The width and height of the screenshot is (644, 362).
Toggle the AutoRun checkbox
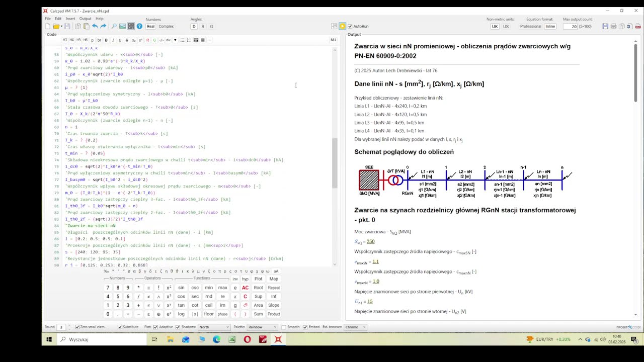[x=350, y=26]
